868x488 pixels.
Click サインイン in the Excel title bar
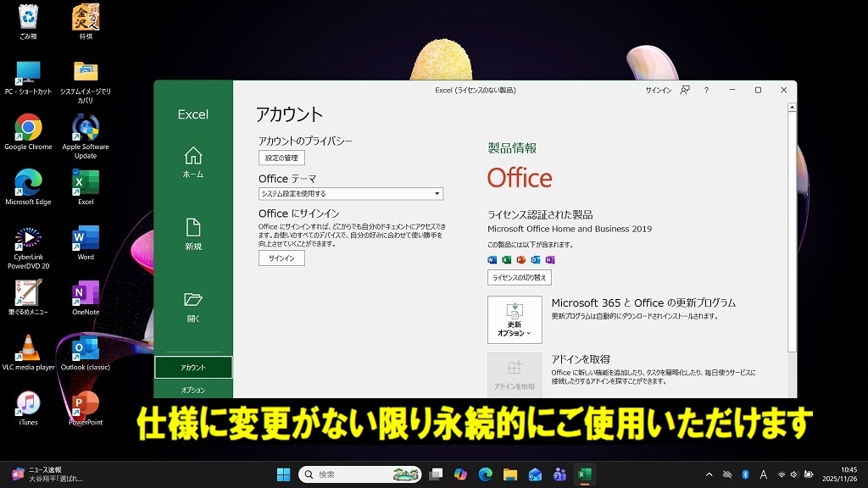[658, 90]
